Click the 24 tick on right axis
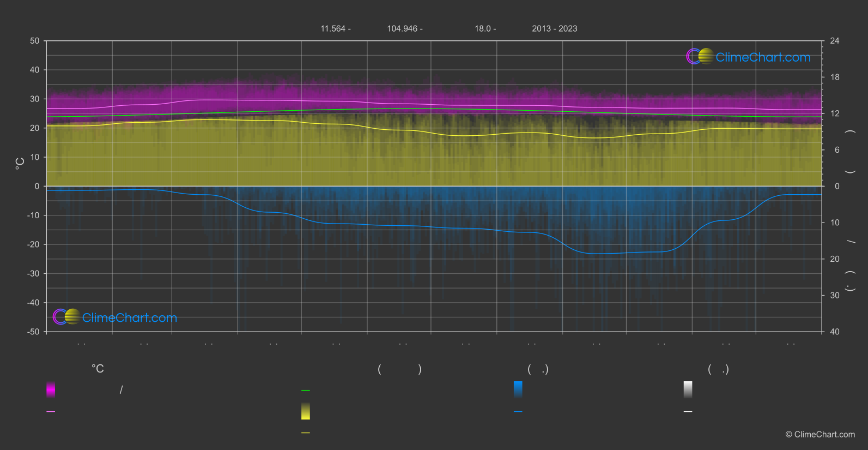The image size is (868, 450). 835,41
